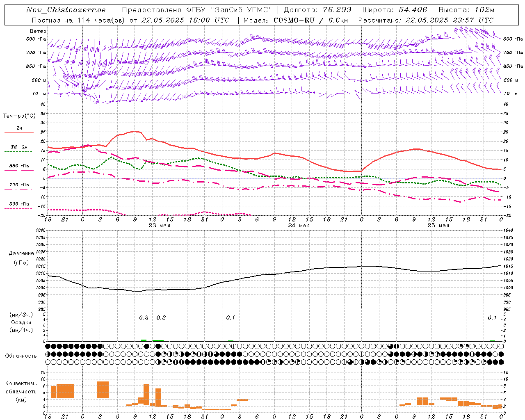Select the text 'Широта: 54.406'
Image resolution: width=525 pixels, height=420 pixels.
pos(395,10)
